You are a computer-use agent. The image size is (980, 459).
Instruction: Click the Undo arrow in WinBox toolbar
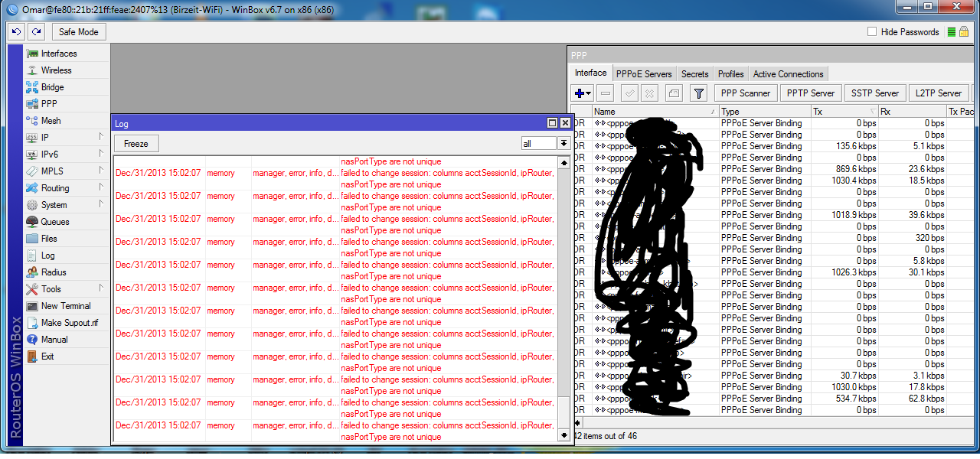pyautogui.click(x=17, y=32)
